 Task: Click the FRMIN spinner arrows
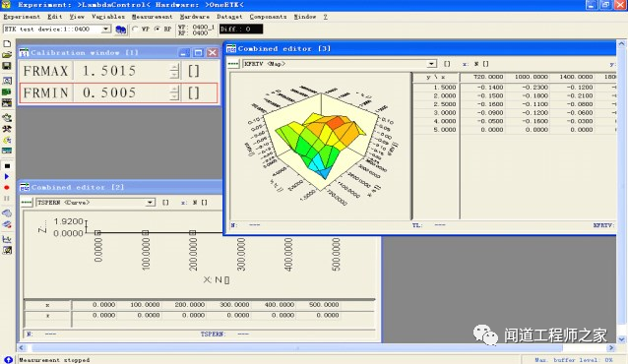174,92
